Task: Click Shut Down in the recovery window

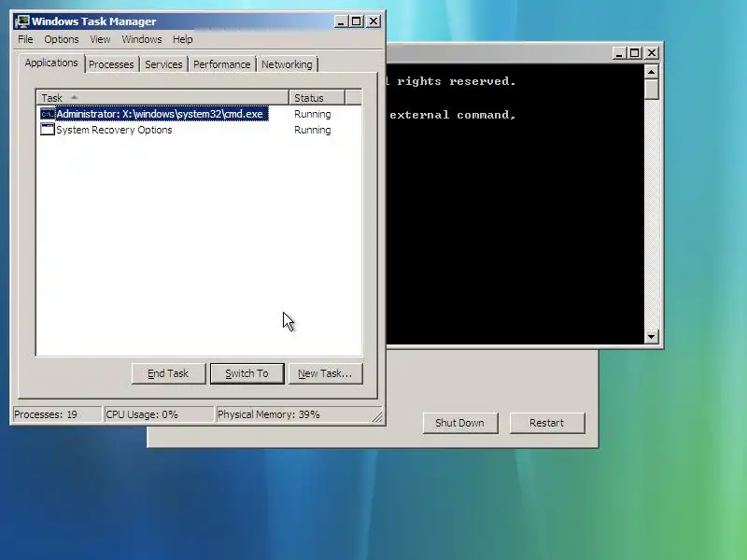Action: [459, 423]
